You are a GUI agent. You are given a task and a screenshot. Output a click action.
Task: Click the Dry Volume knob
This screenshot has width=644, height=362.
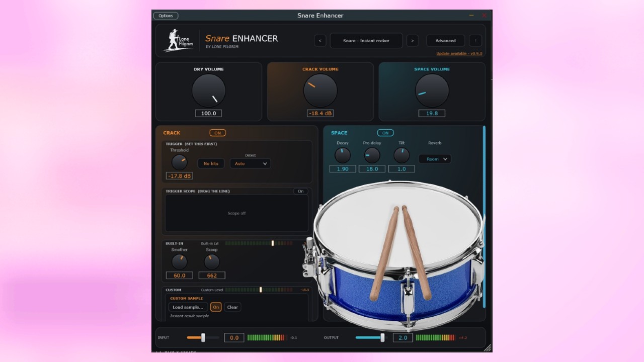coord(209,90)
